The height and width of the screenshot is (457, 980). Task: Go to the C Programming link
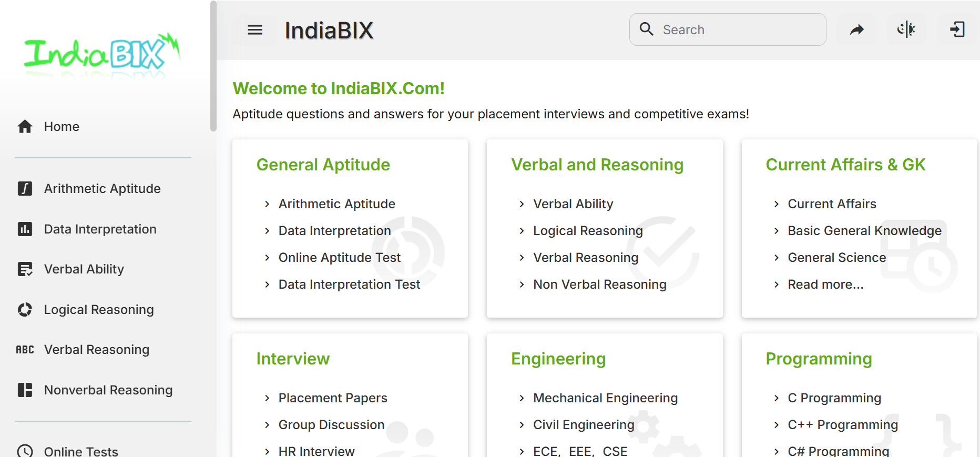click(x=834, y=398)
